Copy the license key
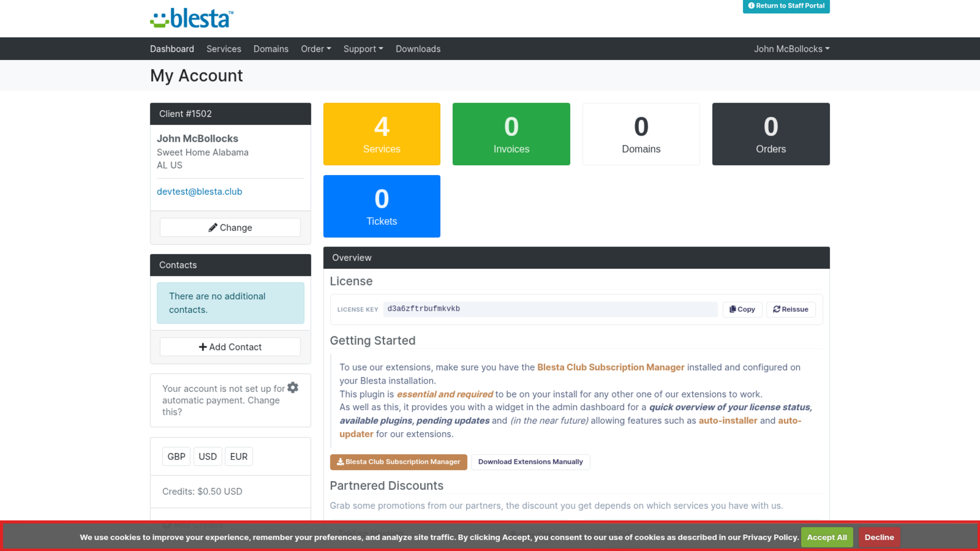Image resolution: width=980 pixels, height=551 pixels. (742, 309)
